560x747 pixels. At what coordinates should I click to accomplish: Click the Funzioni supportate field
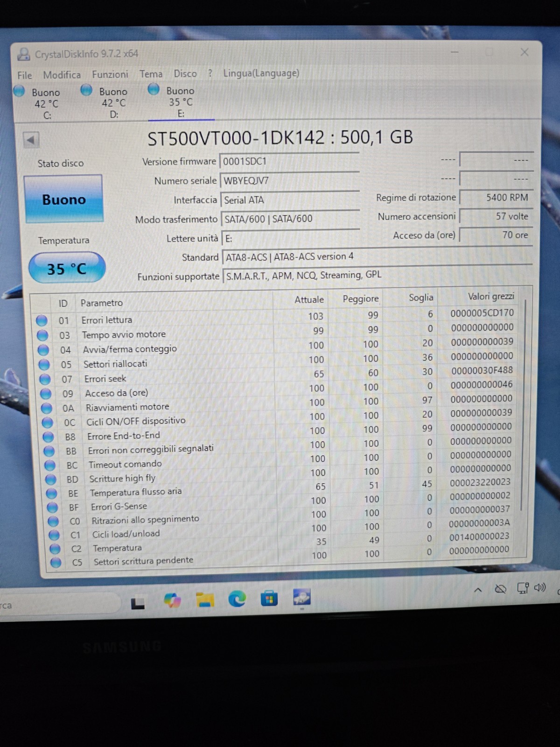click(x=378, y=275)
